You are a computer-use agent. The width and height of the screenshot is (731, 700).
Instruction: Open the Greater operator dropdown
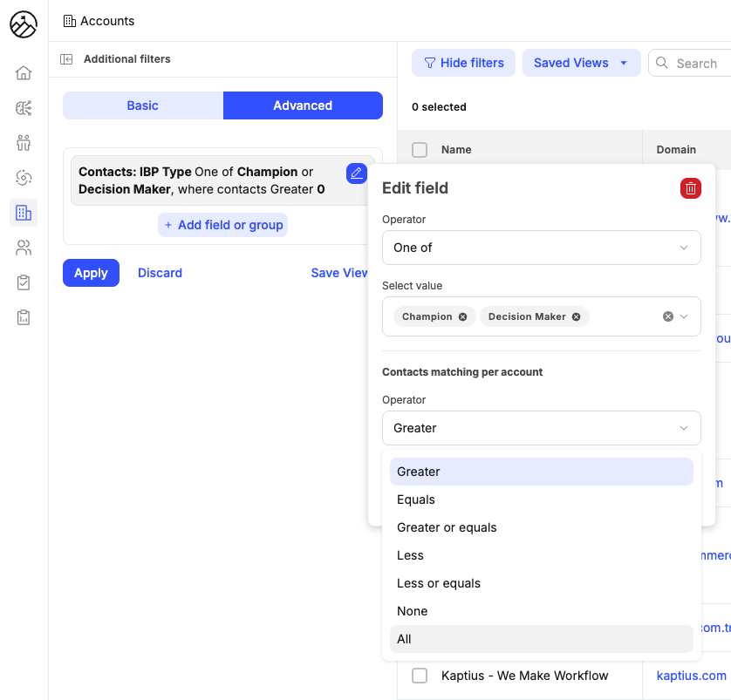(541, 428)
